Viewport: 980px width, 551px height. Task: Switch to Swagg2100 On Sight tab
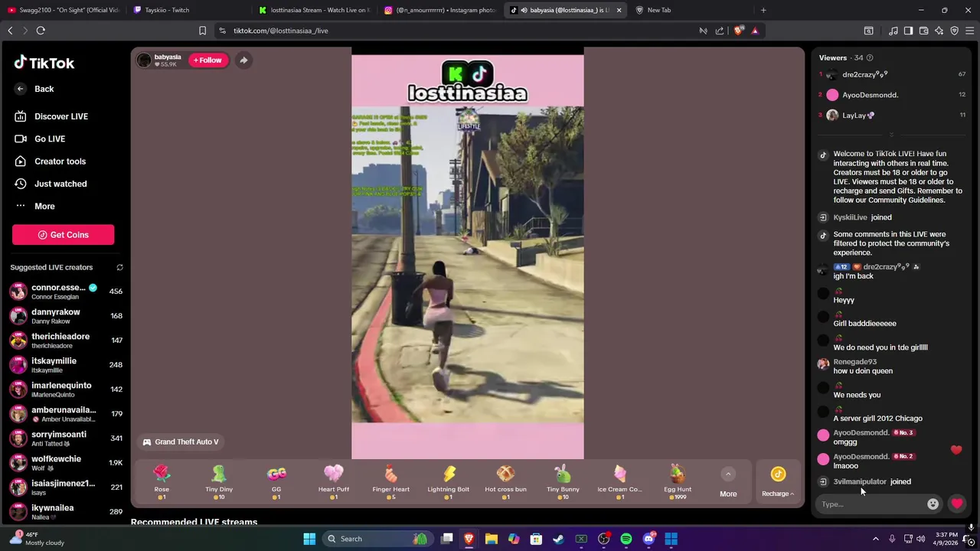pos(63,10)
